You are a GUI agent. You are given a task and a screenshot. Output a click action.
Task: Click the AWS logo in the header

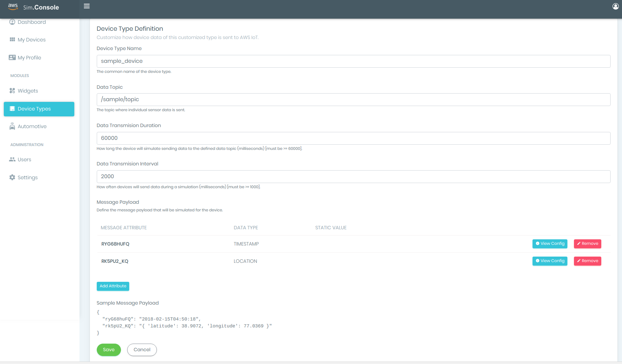(x=13, y=6)
